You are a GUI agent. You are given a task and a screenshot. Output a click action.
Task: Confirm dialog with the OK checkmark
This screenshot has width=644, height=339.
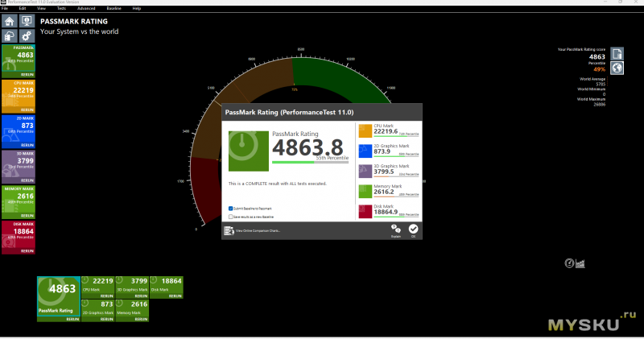(x=413, y=230)
